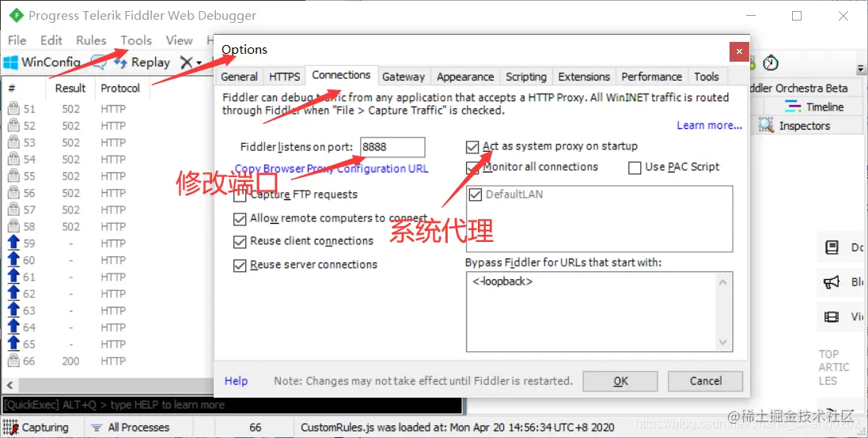Switch to Extensions options tab
Screen dimensions: 868x438
pyautogui.click(x=584, y=77)
